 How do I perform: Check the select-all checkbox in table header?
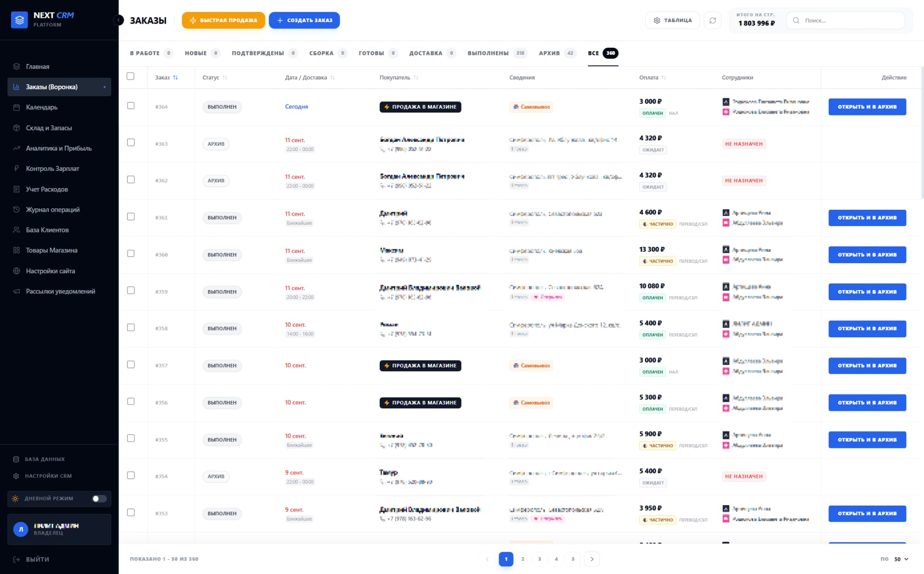click(x=130, y=76)
